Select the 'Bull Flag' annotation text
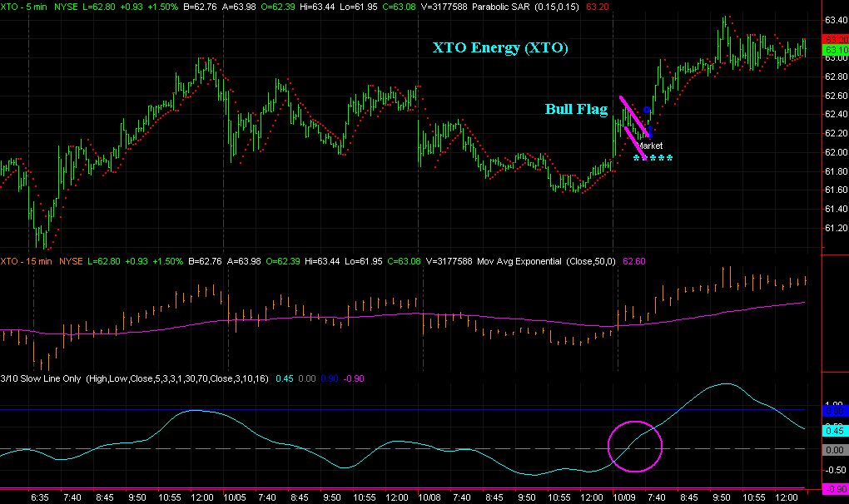The height and width of the screenshot is (504, 849). click(576, 109)
